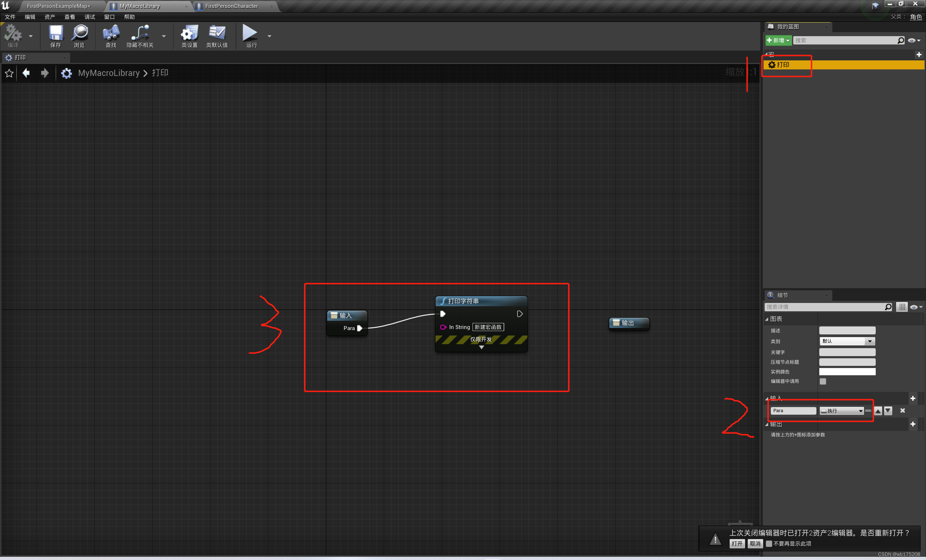Open the 编辑 menu
This screenshot has height=560, width=926.
[30, 17]
